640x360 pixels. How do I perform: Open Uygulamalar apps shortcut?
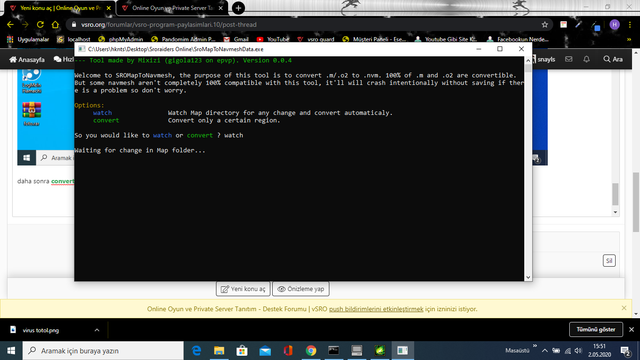click(28, 39)
